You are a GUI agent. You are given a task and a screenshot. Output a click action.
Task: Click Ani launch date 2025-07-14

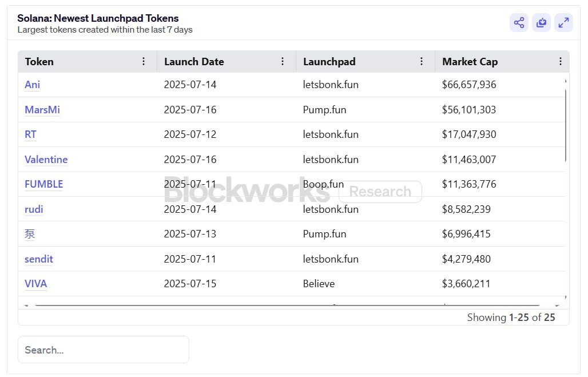(190, 85)
